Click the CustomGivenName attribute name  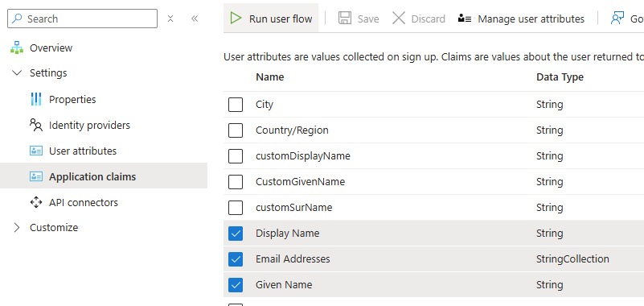tap(300, 182)
